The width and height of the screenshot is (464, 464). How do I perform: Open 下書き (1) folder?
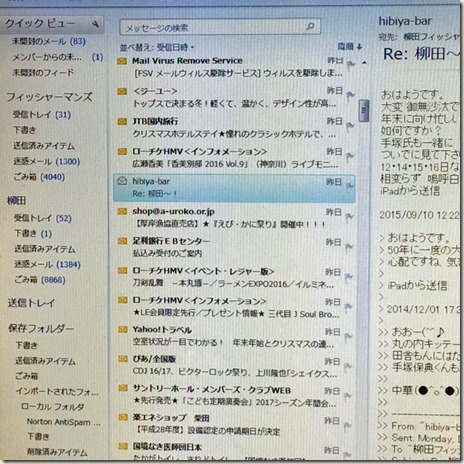[33, 234]
